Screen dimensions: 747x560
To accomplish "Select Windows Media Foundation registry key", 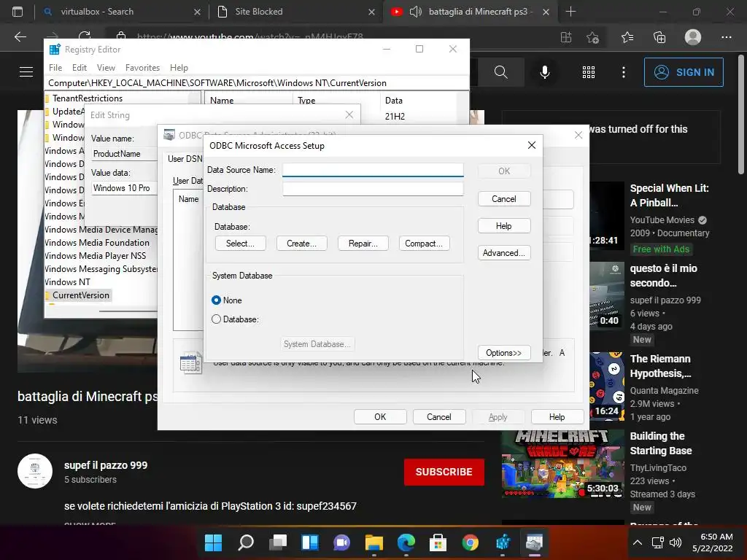I will coord(97,243).
